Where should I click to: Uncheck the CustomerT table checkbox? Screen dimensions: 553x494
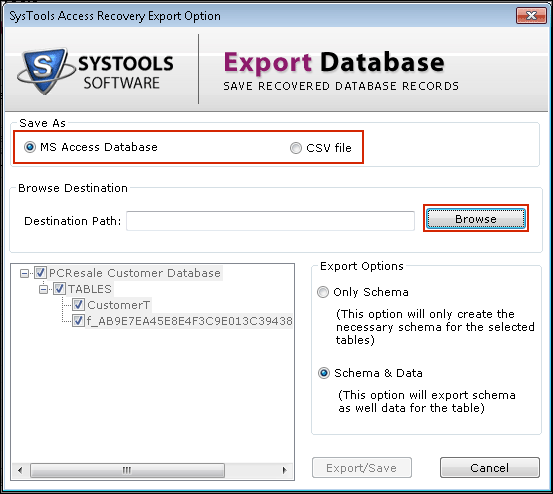pos(78,305)
